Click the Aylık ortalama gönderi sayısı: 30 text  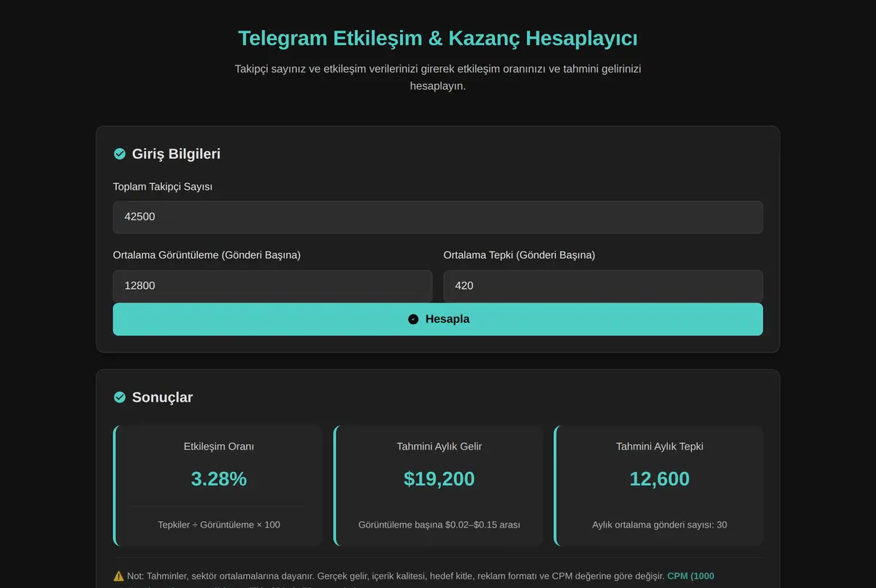click(660, 525)
